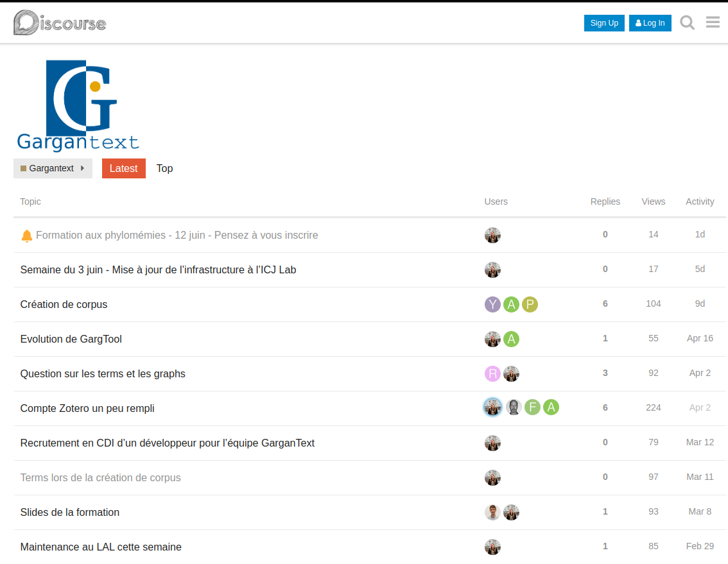Click activity date Mar 8
This screenshot has width=728, height=564.
click(x=700, y=511)
